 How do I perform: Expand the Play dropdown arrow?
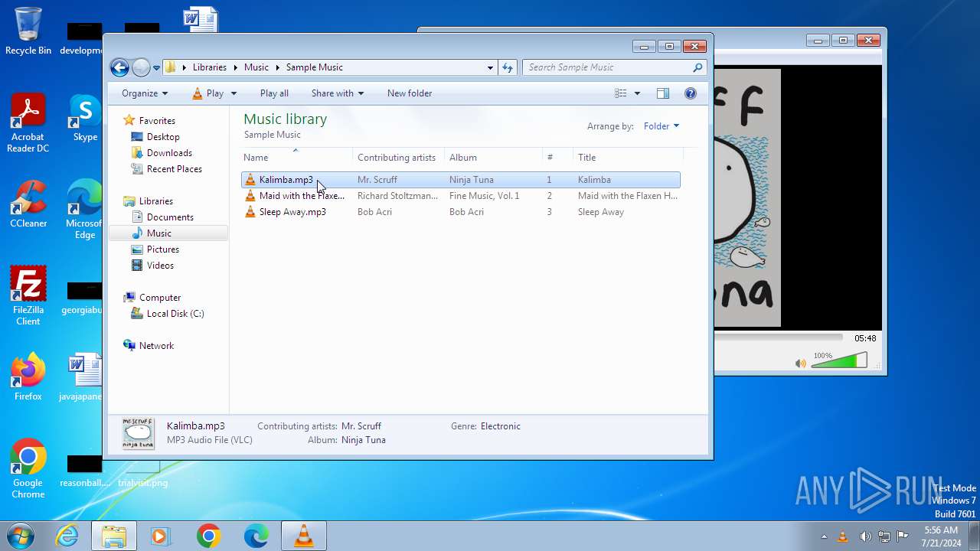234,93
